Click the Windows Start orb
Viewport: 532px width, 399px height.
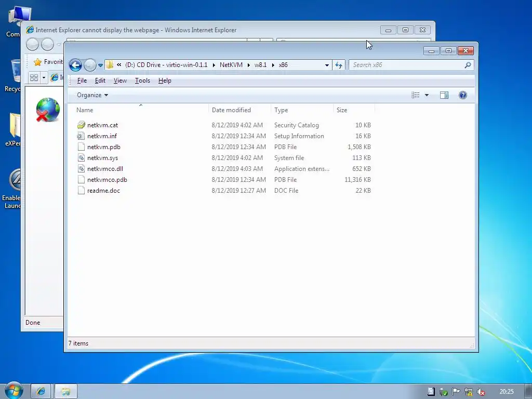click(14, 390)
